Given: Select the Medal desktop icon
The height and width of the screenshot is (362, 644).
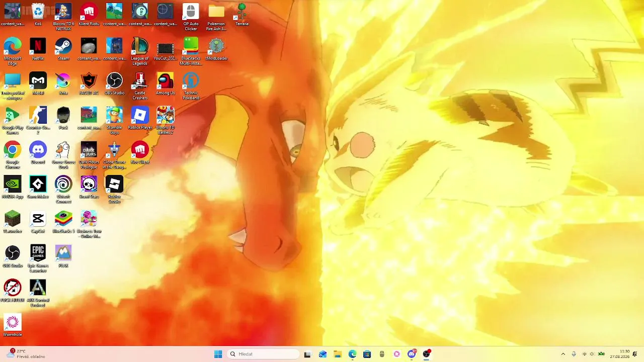Looking at the screenshot, I should click(x=38, y=84).
